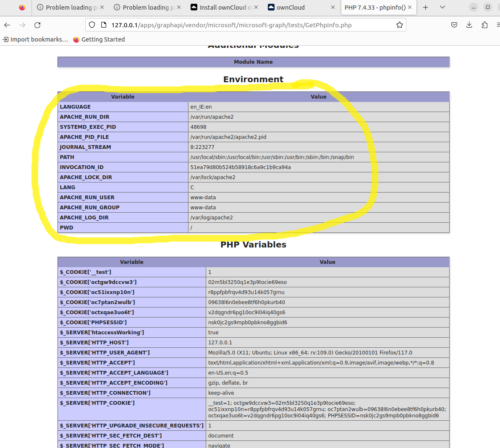Click the Forward navigation arrow
The image size is (500, 448).
click(x=22, y=25)
